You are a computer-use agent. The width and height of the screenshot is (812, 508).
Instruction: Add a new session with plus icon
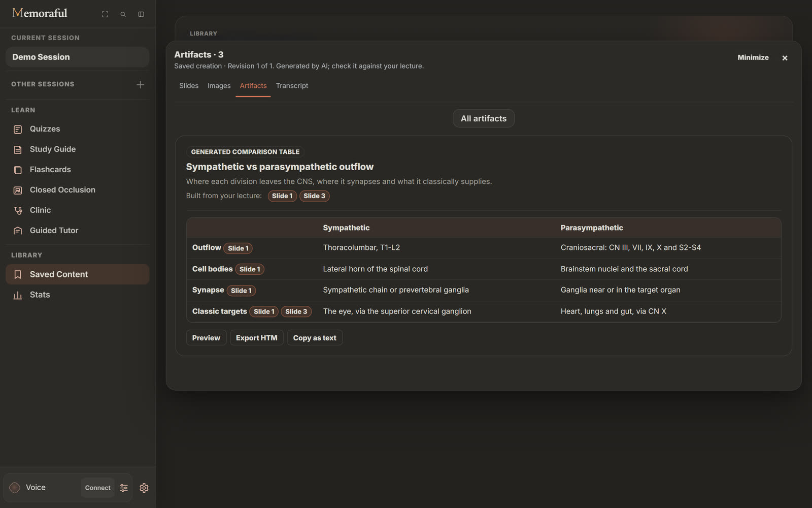(141, 84)
